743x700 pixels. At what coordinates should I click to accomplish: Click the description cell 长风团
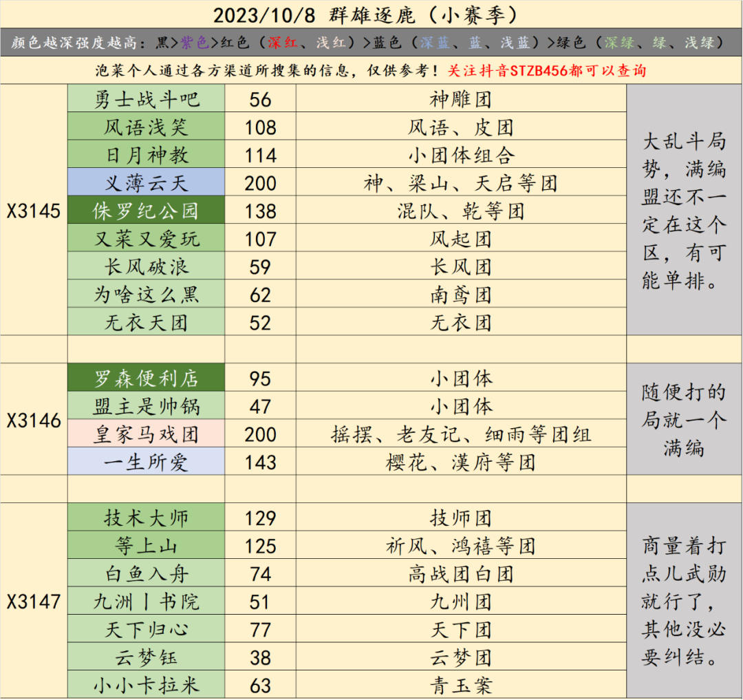click(x=461, y=266)
